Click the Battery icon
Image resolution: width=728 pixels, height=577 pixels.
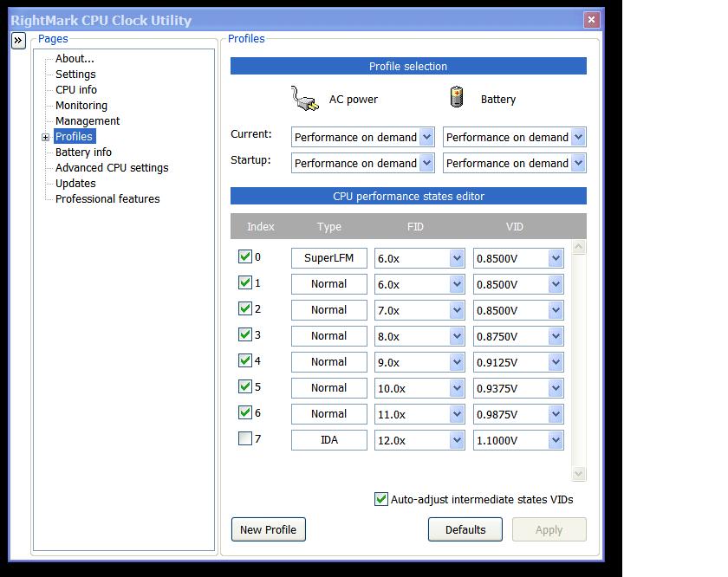tap(457, 97)
